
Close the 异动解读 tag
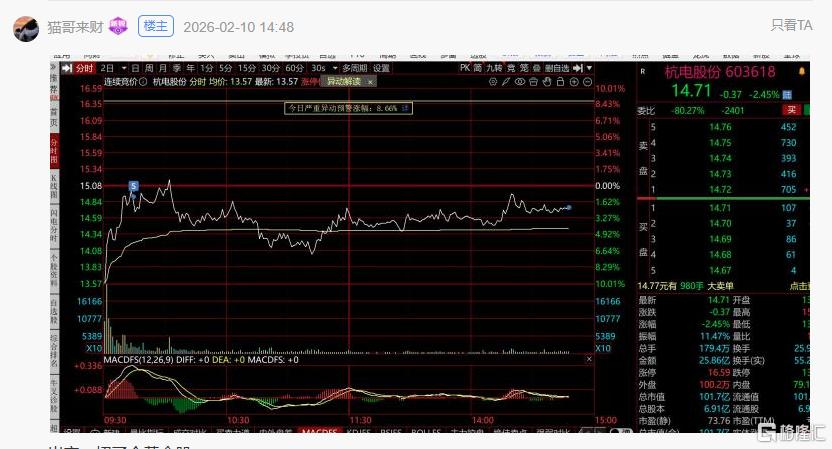click(370, 82)
